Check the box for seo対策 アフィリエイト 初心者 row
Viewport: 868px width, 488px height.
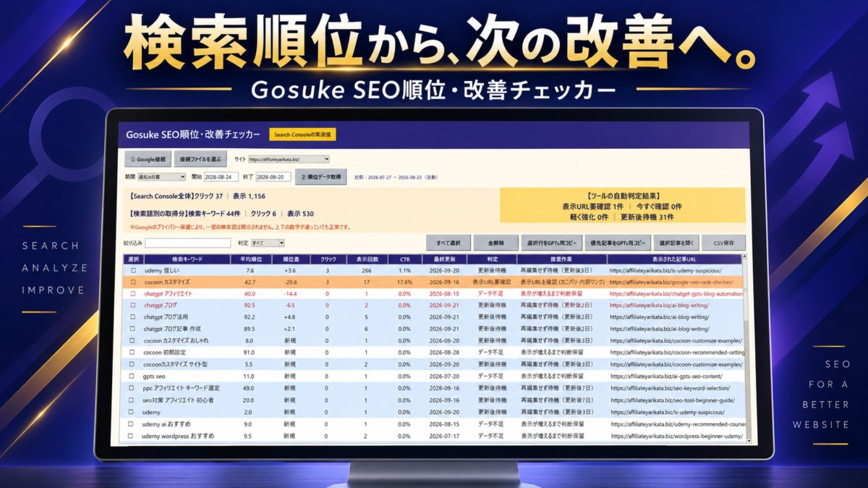pos(132,400)
